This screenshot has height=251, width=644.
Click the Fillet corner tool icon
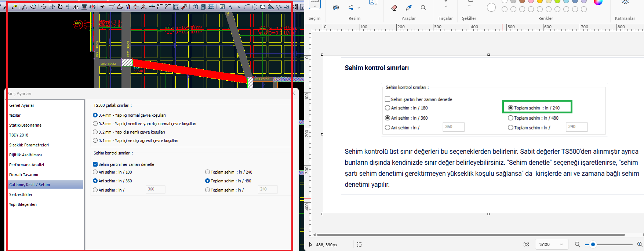(x=159, y=7)
